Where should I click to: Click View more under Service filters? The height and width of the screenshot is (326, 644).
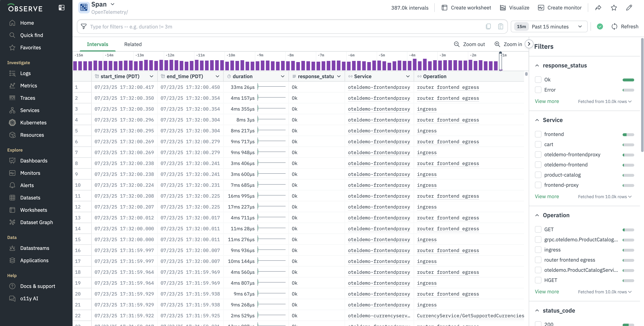pos(547,196)
